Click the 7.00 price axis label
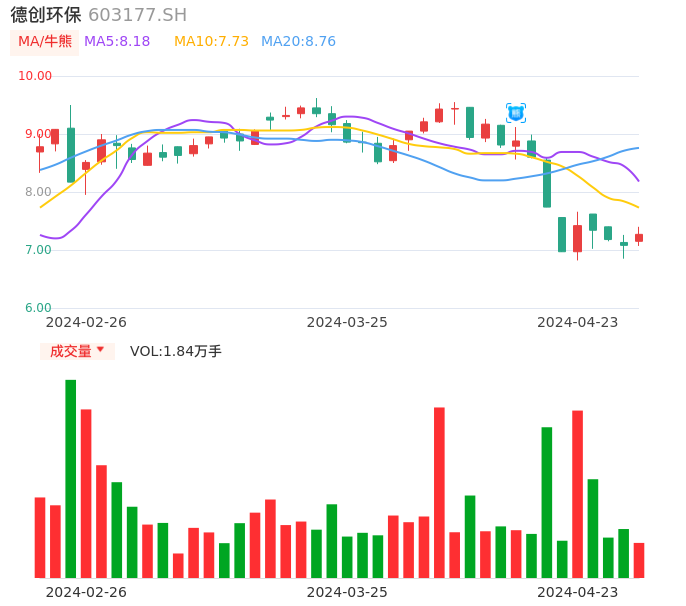Image resolution: width=686 pixels, height=606 pixels. (38, 250)
